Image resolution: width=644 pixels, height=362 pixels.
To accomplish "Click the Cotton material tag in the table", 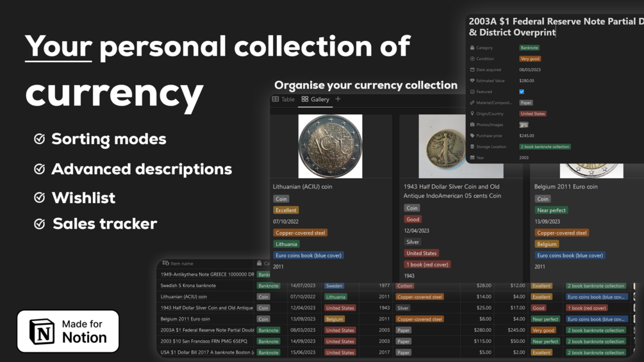I will tap(405, 286).
